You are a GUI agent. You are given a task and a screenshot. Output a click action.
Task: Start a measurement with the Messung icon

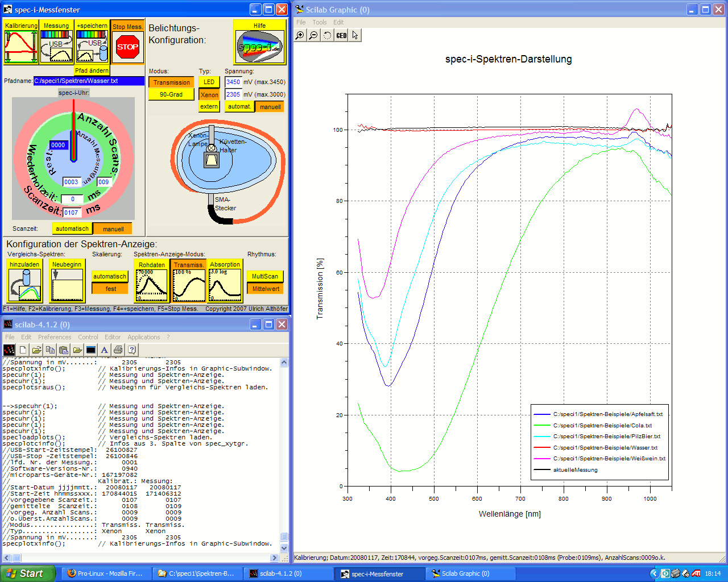click(x=56, y=47)
